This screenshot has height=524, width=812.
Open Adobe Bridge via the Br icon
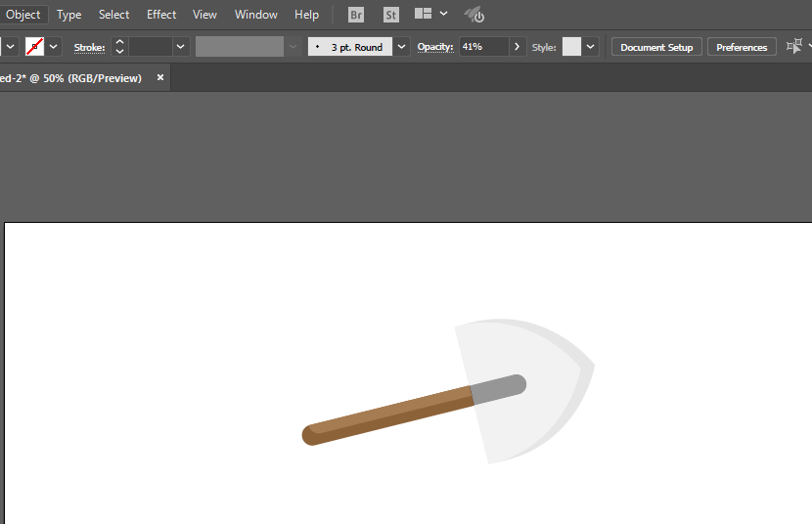click(x=356, y=15)
